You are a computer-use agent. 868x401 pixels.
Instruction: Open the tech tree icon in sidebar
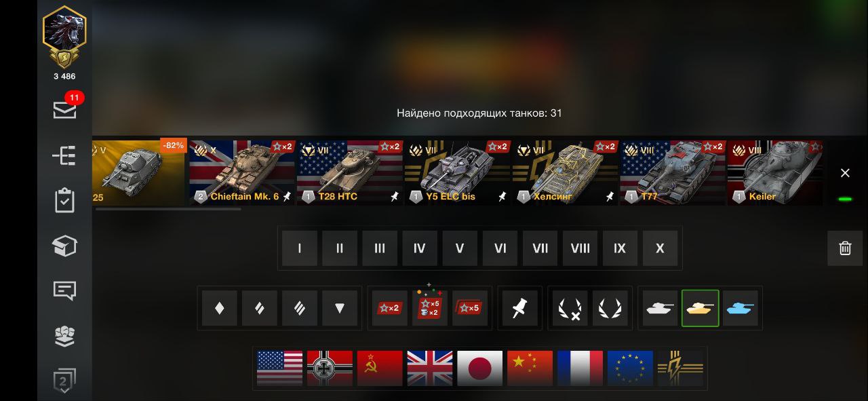pyautogui.click(x=64, y=155)
